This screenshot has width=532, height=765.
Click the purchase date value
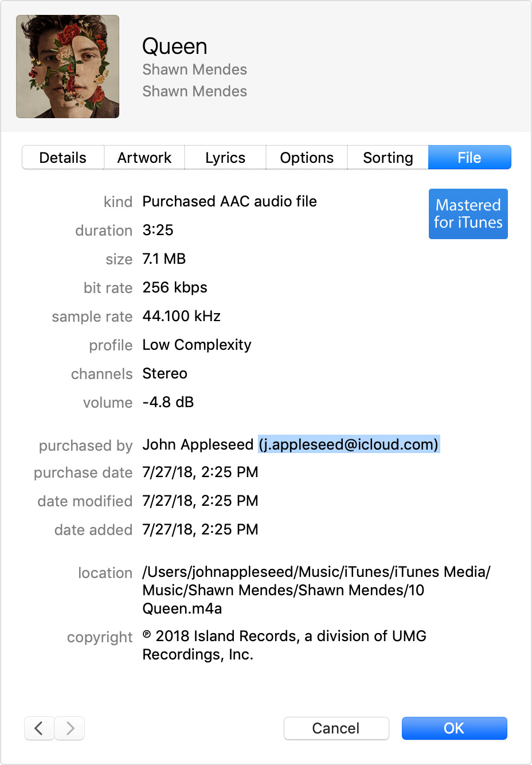(200, 472)
